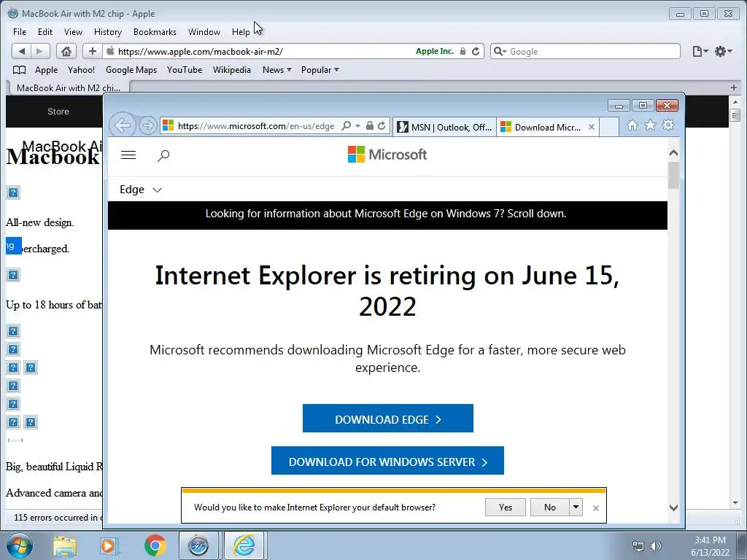Show Safari's bookmarks book icon

pos(19,70)
